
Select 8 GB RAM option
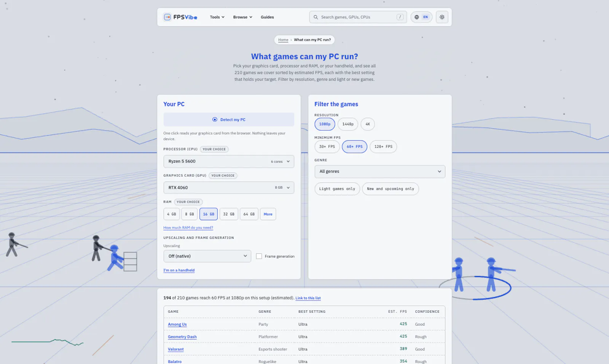pyautogui.click(x=190, y=214)
